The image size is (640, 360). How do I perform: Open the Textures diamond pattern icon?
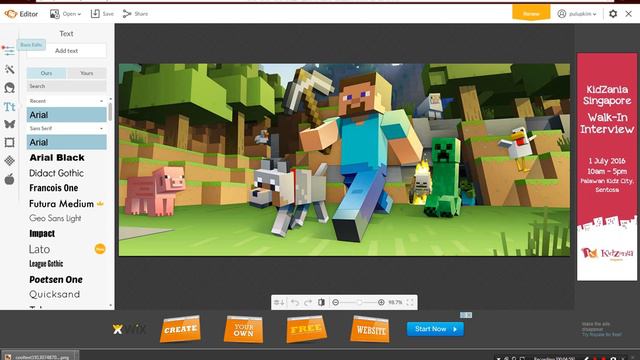(x=9, y=161)
